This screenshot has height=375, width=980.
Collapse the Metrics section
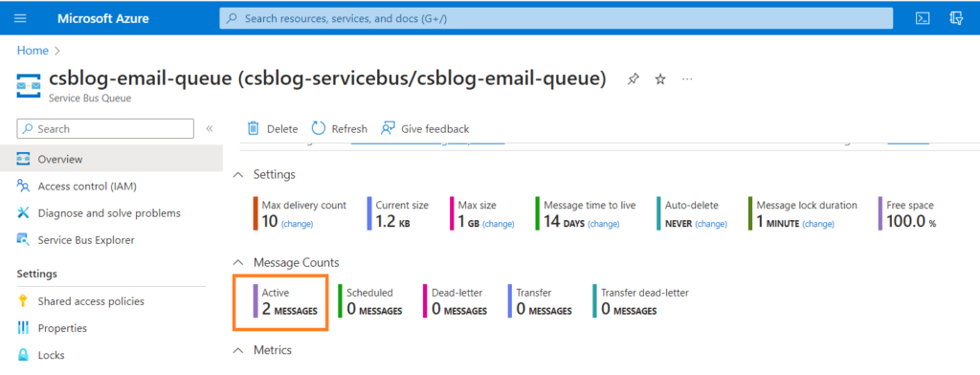pos(238,351)
